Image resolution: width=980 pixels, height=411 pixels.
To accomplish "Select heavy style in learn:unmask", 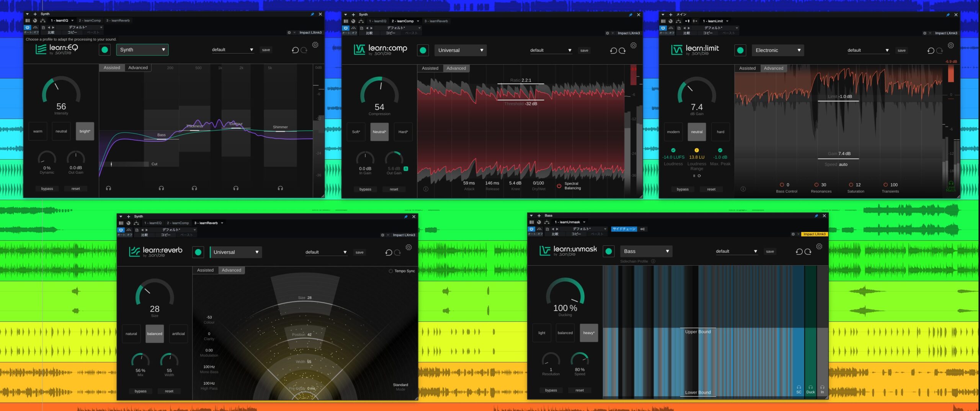I will pyautogui.click(x=588, y=333).
